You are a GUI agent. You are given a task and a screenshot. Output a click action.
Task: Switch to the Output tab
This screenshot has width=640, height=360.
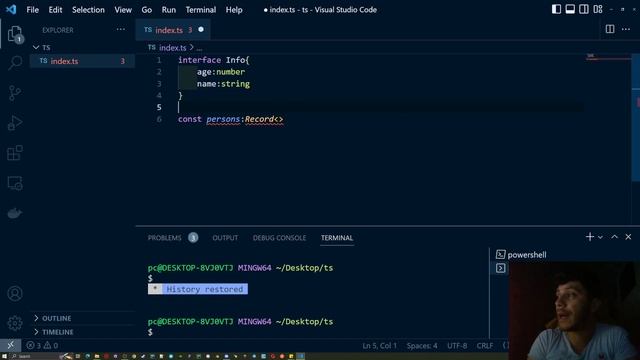pos(225,238)
